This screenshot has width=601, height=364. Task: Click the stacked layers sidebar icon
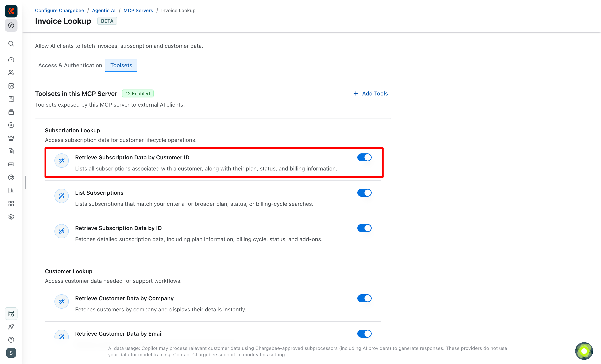[x=11, y=112]
